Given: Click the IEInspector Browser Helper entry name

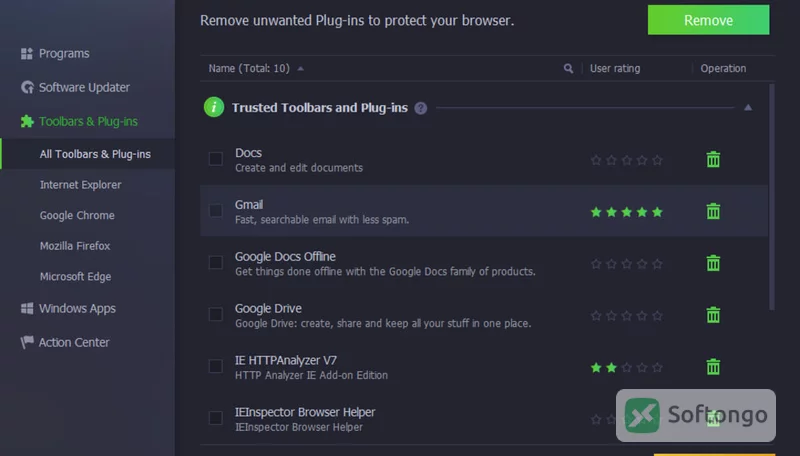Looking at the screenshot, I should 305,412.
